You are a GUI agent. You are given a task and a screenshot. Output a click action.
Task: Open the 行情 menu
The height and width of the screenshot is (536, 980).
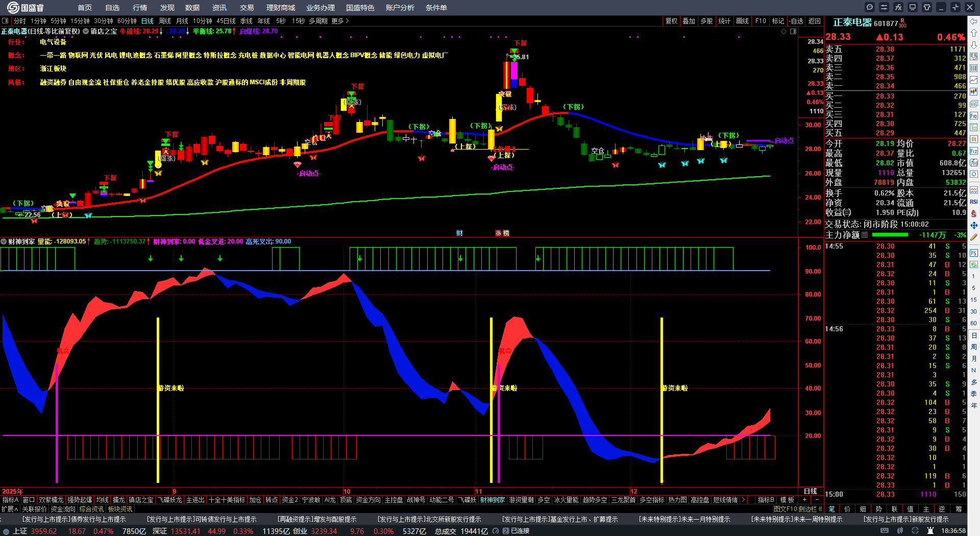[140, 8]
